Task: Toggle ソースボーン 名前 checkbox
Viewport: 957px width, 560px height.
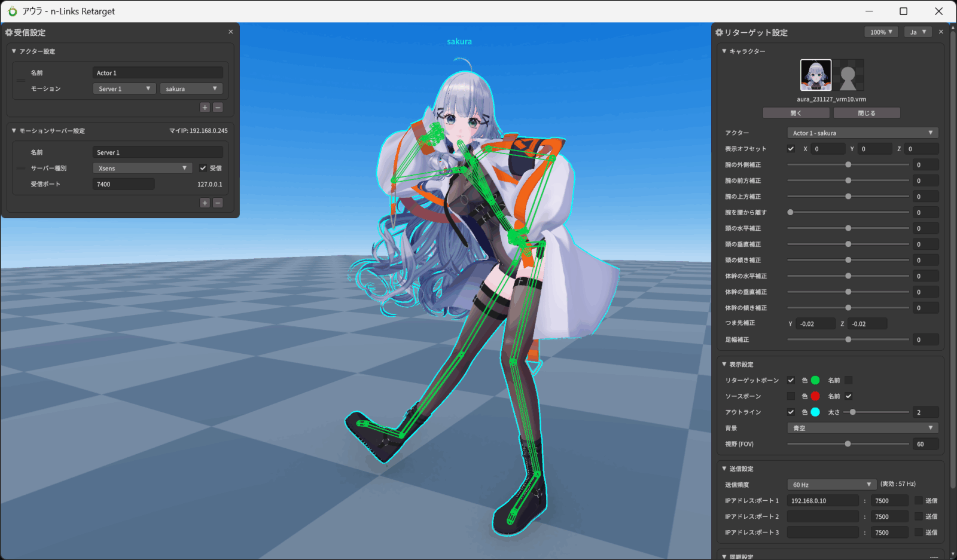Action: tap(848, 396)
